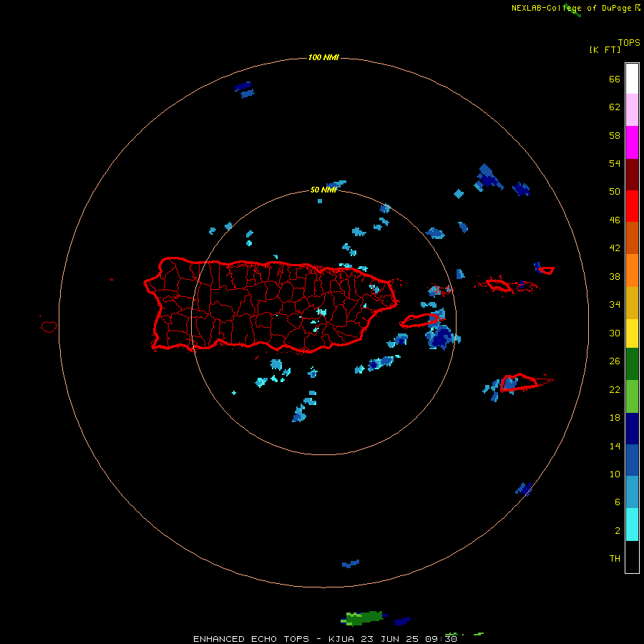Pick the yellow legend color band
Screen dimensions: 644x644
(632, 333)
